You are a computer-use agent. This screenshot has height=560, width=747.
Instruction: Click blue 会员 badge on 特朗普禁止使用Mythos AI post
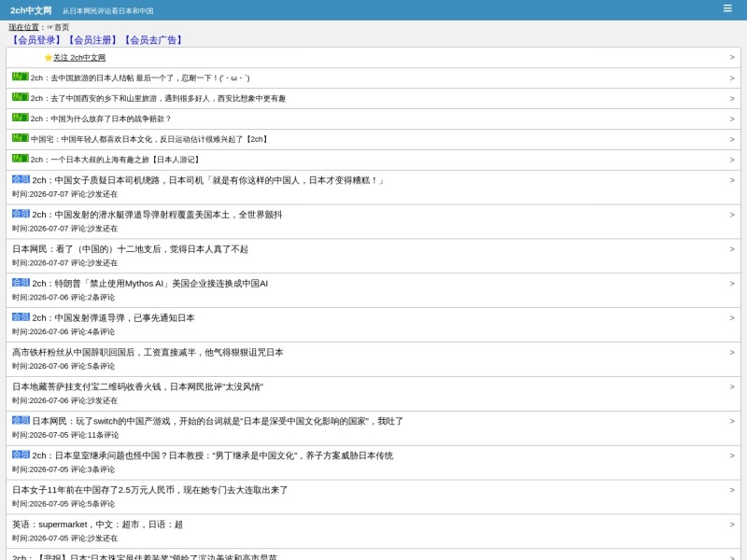(x=21, y=283)
